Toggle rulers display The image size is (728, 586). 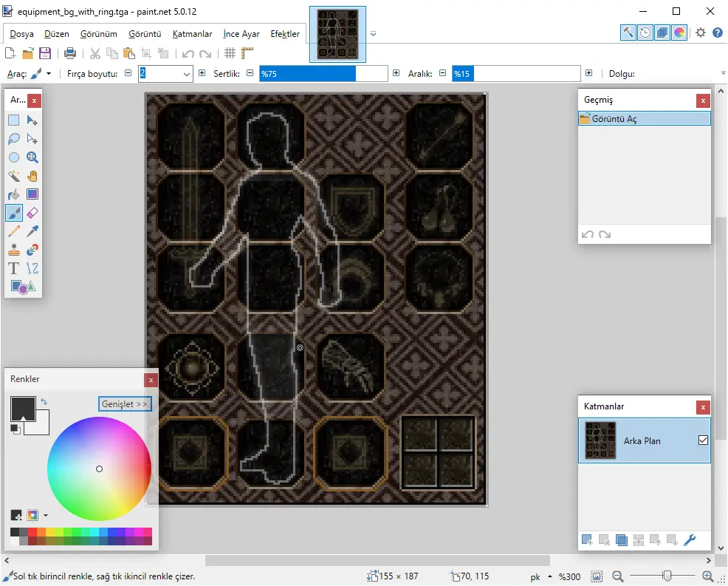(247, 53)
